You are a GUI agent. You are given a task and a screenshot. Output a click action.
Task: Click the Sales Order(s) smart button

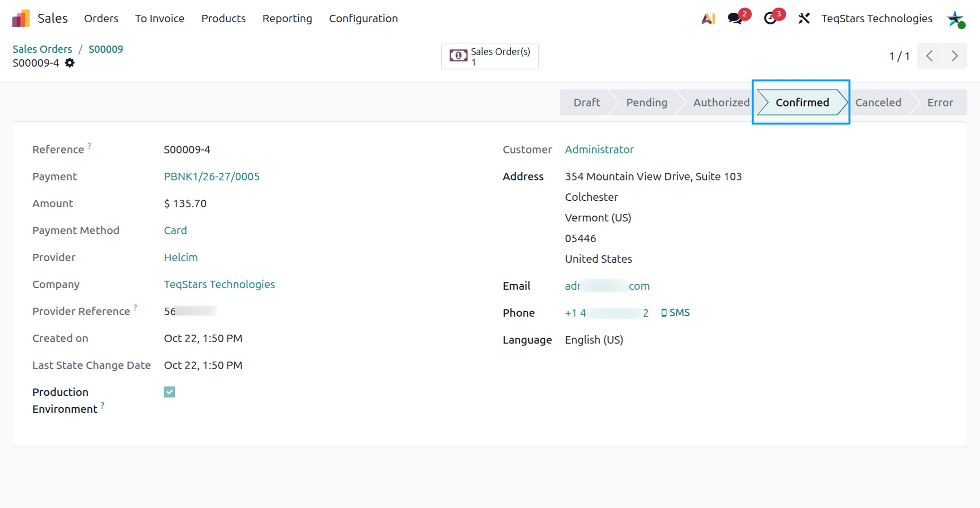pos(490,56)
